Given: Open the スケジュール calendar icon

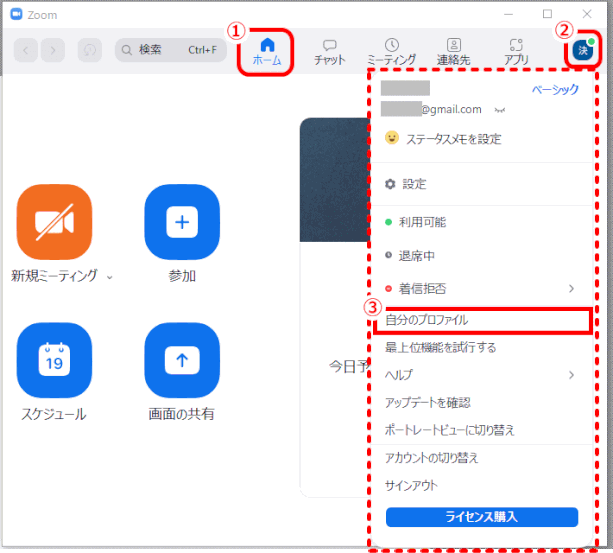Looking at the screenshot, I should [x=54, y=360].
